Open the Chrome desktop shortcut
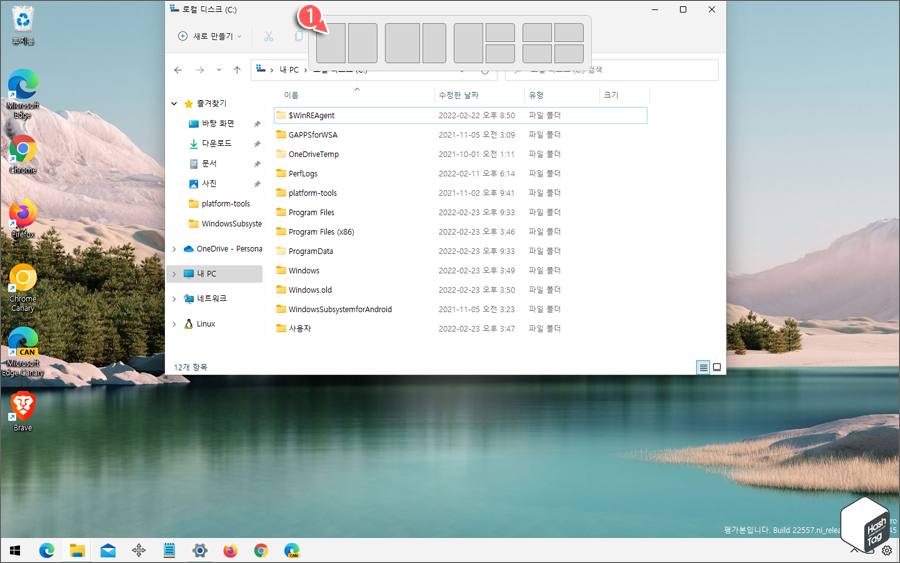 (x=23, y=154)
